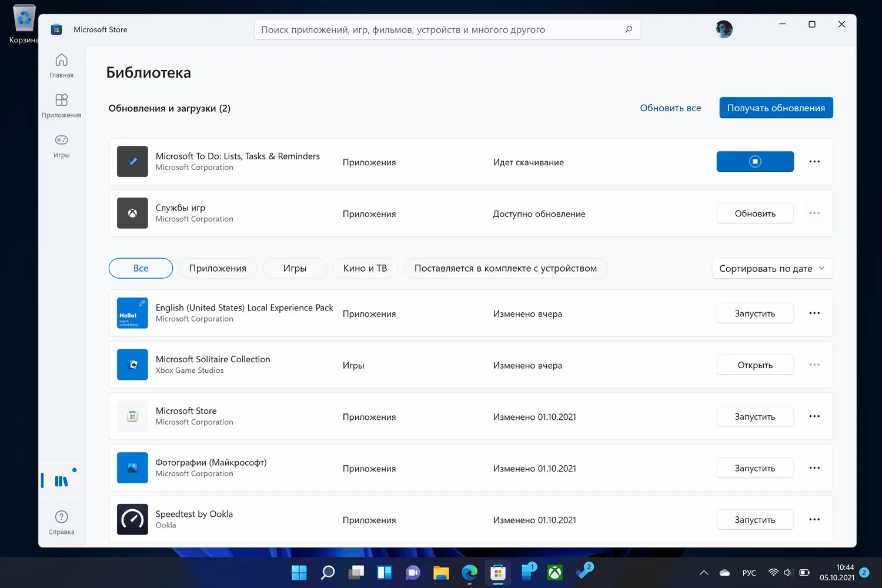Select the Игры filter tab
Screen dimensions: 882x588
pos(295,268)
